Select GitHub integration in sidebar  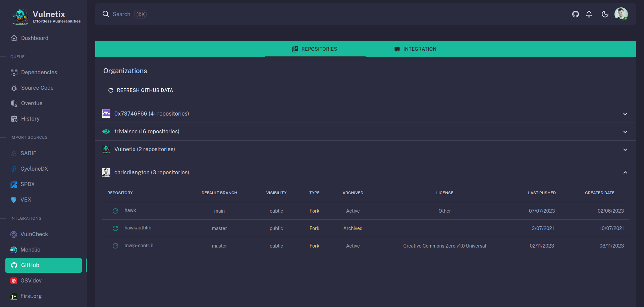point(44,265)
